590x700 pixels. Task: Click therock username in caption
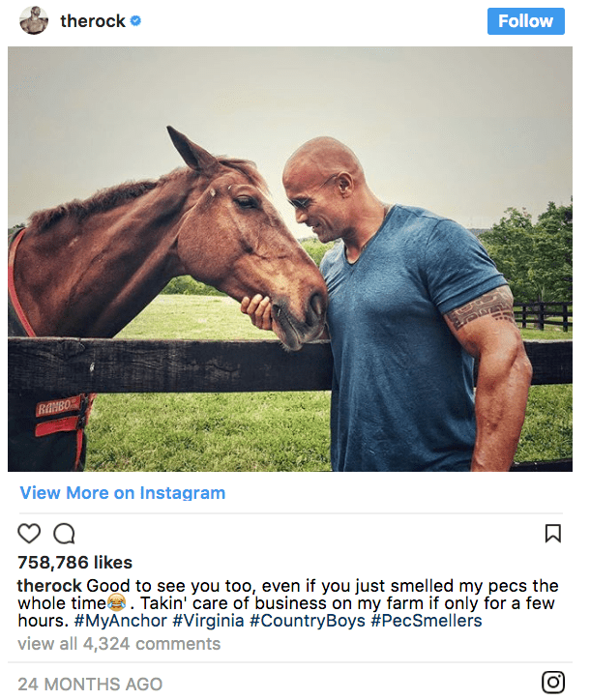(49, 585)
